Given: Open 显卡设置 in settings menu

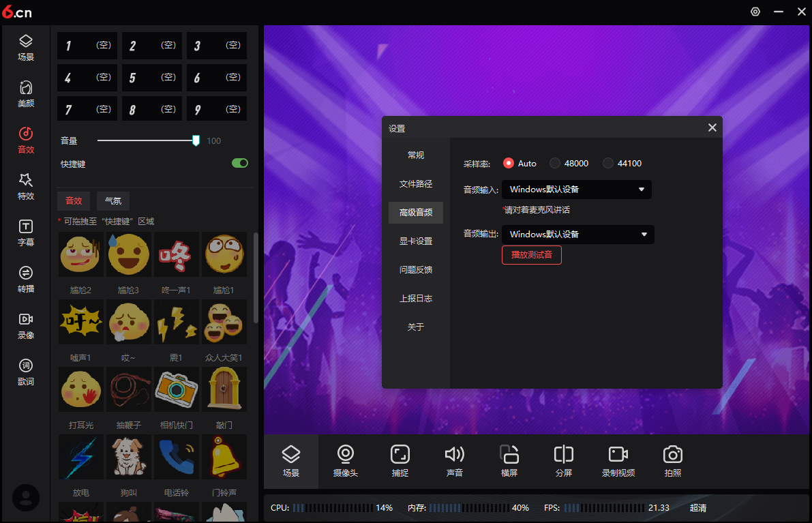Looking at the screenshot, I should coord(416,241).
